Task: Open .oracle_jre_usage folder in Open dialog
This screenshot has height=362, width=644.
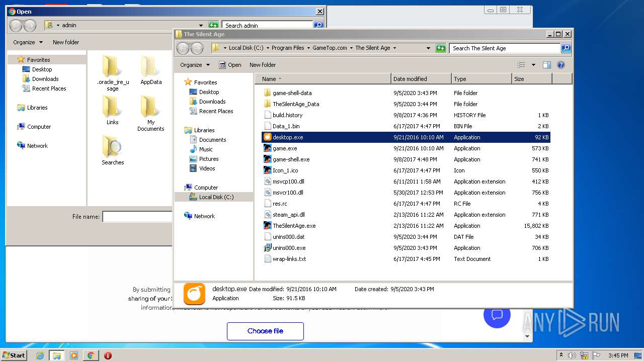Action: point(112,73)
